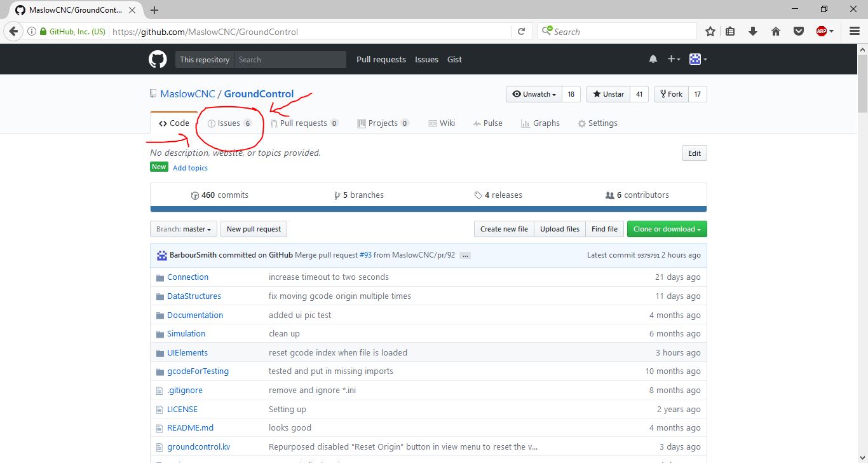Open Adblock Plus dropdown arrow
868x463 pixels.
pos(831,32)
